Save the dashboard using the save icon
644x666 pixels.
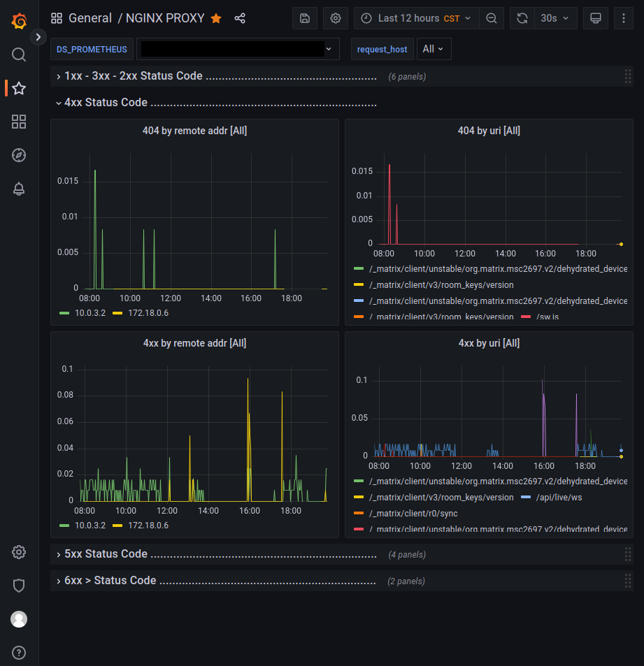pyautogui.click(x=304, y=18)
